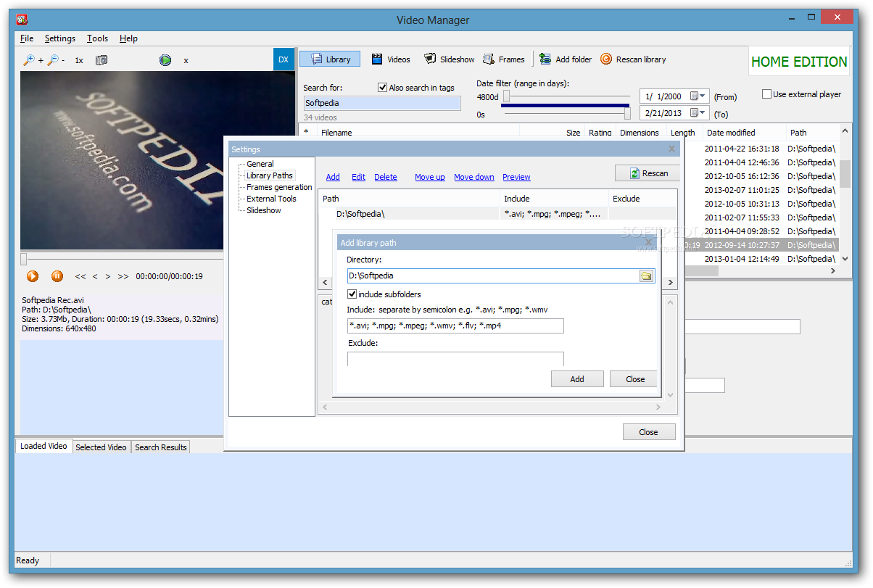873x588 pixels.
Task: Click the video list vertical scrollbar
Action: [x=845, y=196]
